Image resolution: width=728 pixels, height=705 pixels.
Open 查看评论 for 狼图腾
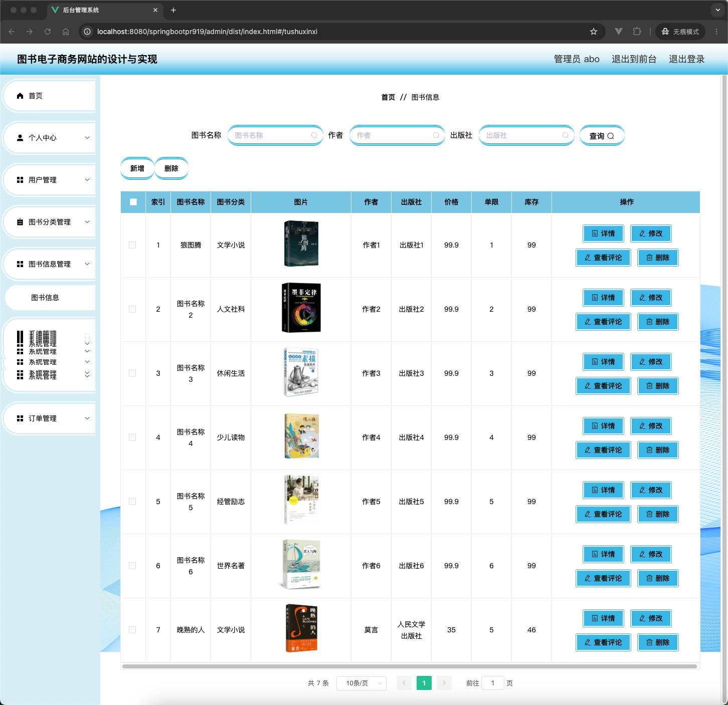(x=603, y=258)
